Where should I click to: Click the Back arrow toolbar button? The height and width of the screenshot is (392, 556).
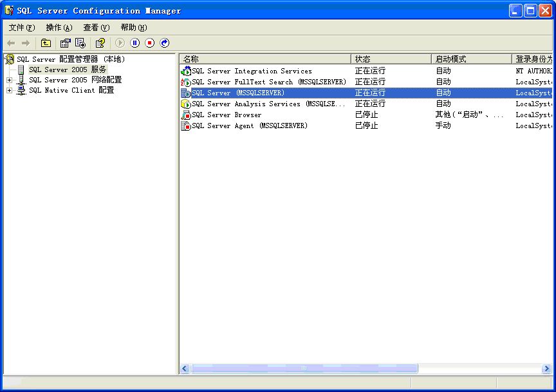tap(11, 43)
